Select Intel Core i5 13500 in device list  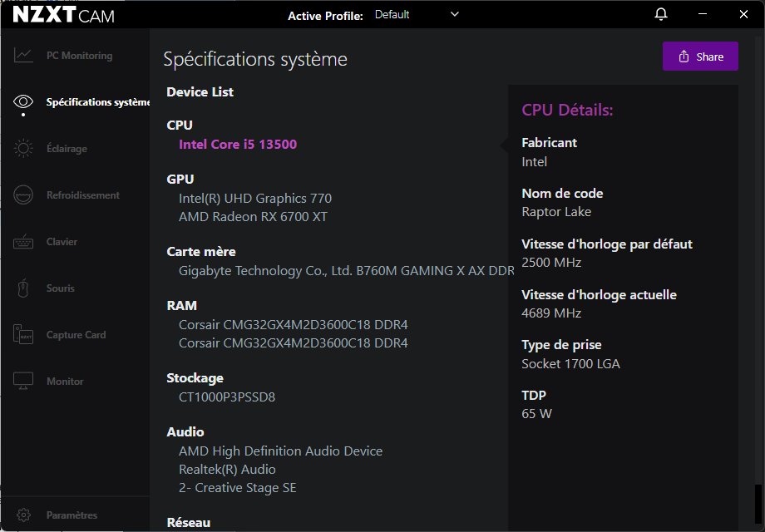(238, 145)
